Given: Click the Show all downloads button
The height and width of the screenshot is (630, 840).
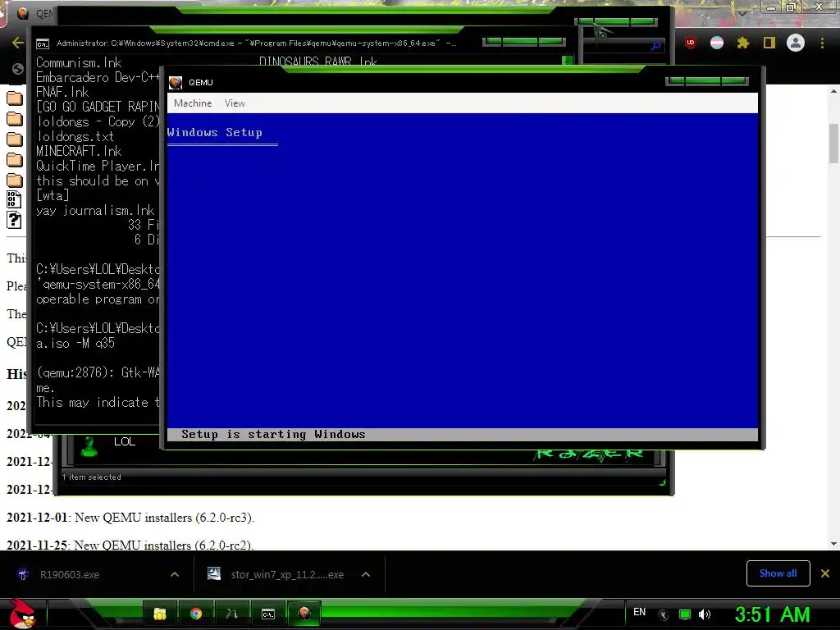Looking at the screenshot, I should tap(778, 573).
